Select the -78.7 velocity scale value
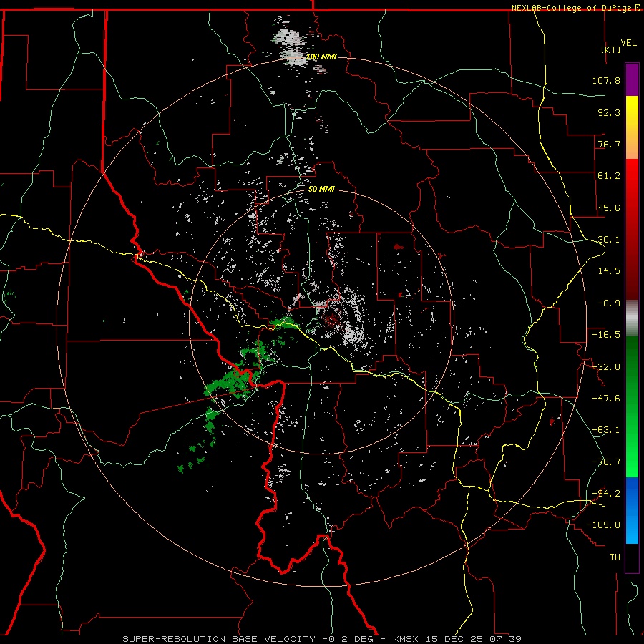 point(606,462)
